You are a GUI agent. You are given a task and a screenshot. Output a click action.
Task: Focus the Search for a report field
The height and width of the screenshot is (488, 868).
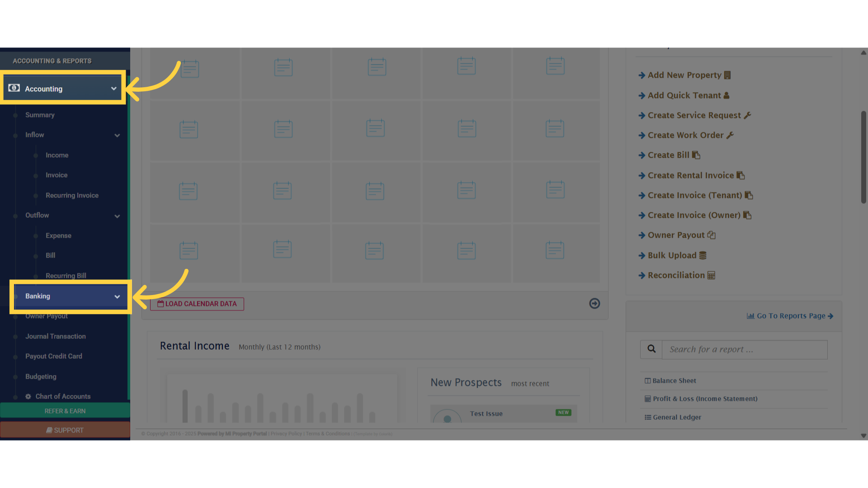[744, 349]
